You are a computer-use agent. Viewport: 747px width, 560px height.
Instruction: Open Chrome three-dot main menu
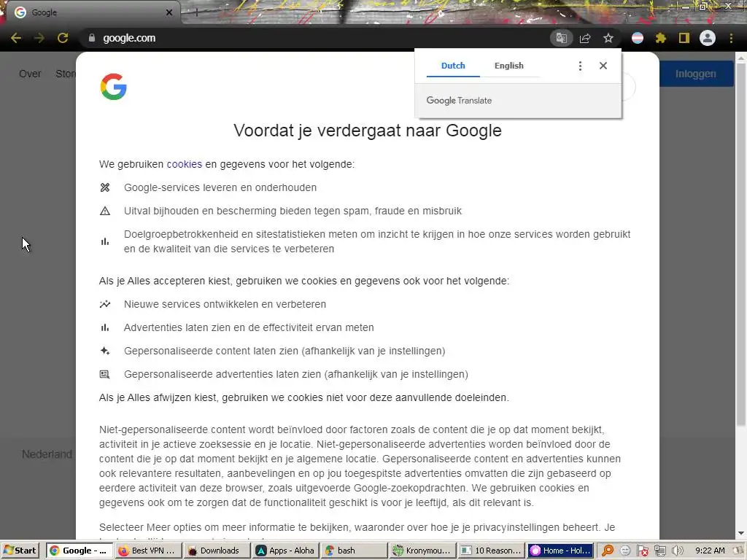pyautogui.click(x=731, y=38)
